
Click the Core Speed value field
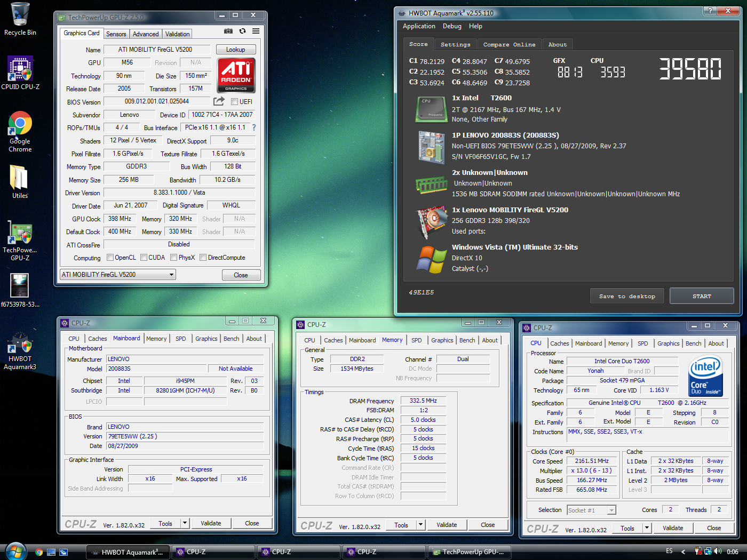pyautogui.click(x=592, y=461)
